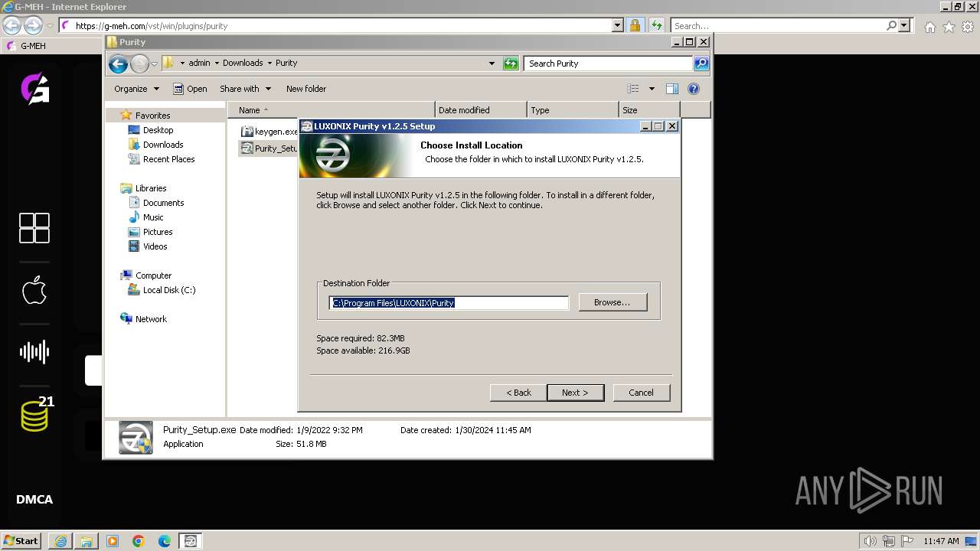Viewport: 980px width, 551px height.
Task: Click New folder in Explorer toolbar
Action: coord(306,89)
